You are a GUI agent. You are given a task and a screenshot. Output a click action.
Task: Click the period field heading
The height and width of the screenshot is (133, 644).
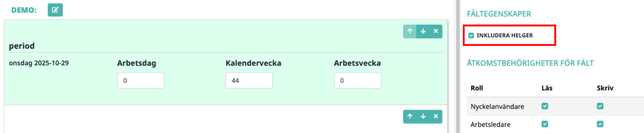pos(22,46)
